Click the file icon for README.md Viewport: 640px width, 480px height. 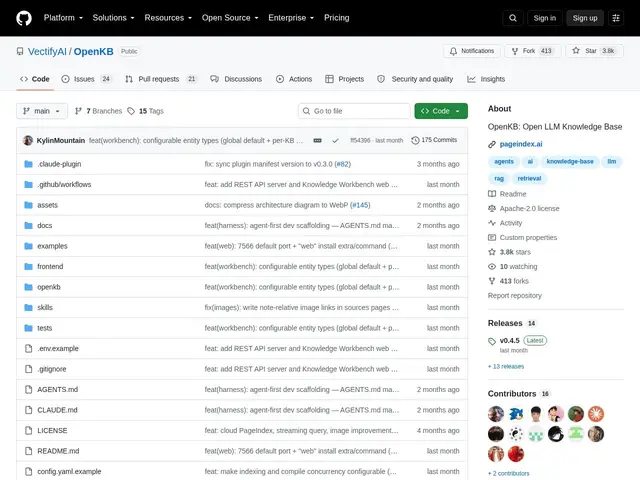coord(28,451)
